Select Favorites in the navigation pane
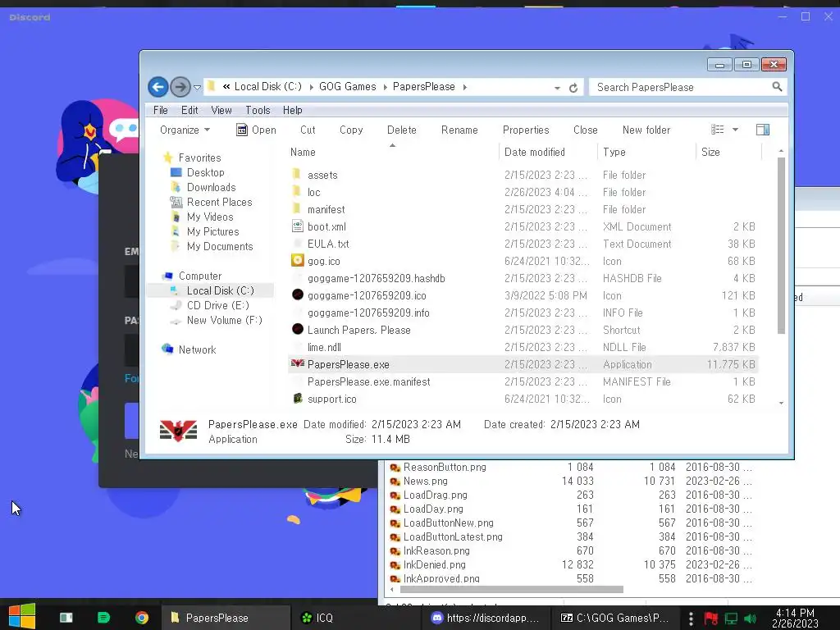This screenshot has height=630, width=840. point(199,158)
